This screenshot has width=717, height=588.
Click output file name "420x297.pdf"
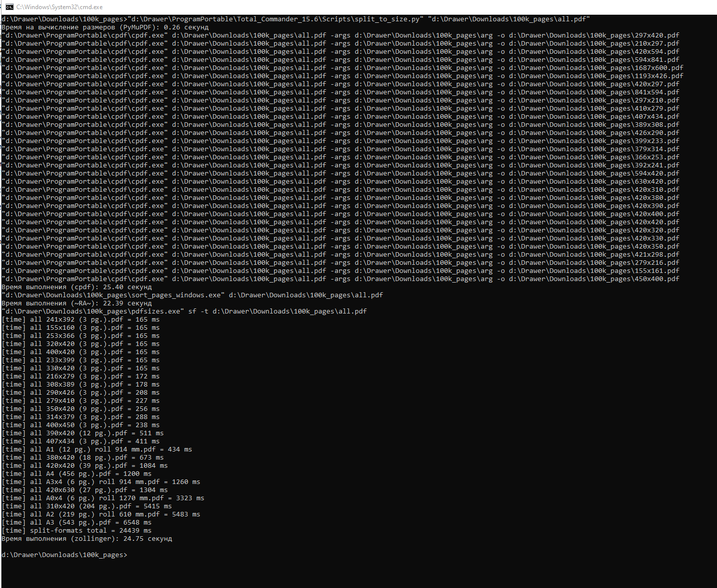[657, 84]
